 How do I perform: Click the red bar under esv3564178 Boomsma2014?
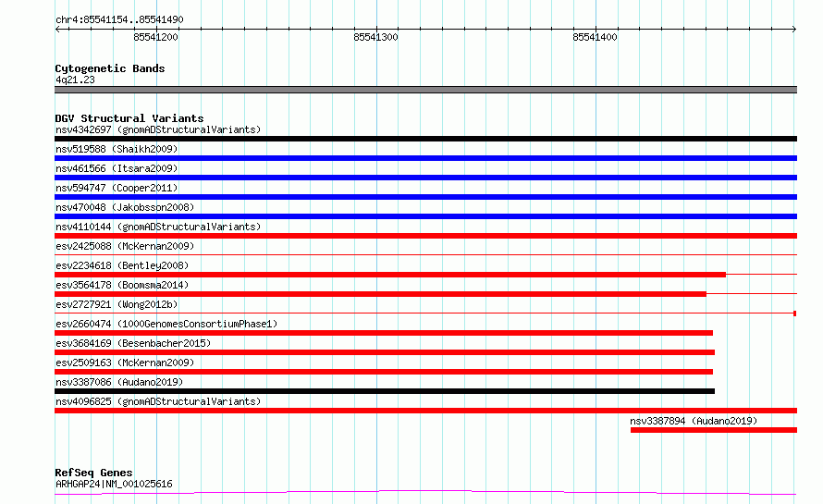pyautogui.click(x=381, y=294)
